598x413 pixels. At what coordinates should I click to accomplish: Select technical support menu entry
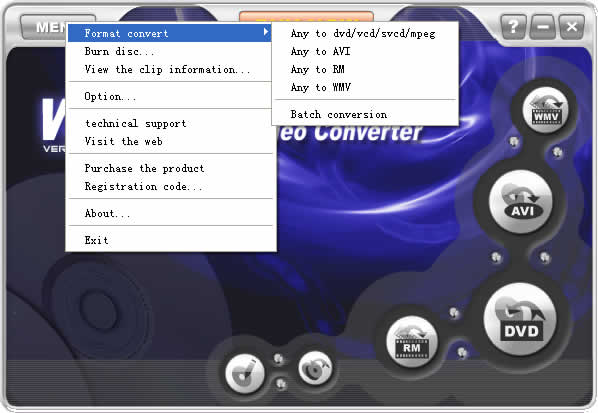point(169,124)
